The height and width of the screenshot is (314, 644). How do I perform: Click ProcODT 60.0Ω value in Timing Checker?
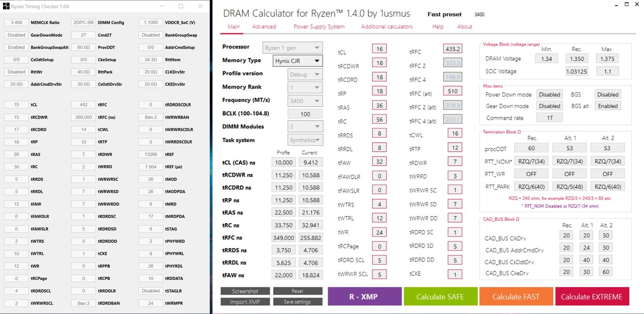[x=84, y=48]
